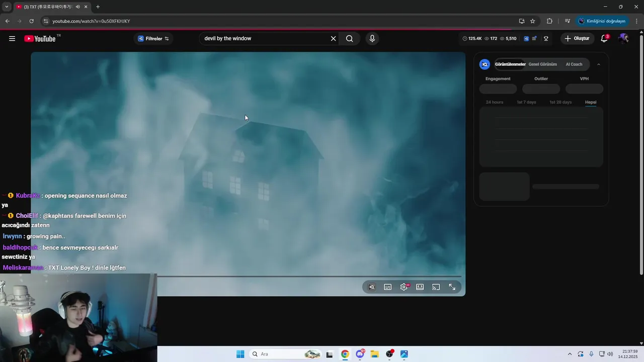Open the Filtreler filter button
This screenshot has height=362, width=644.
(153, 39)
